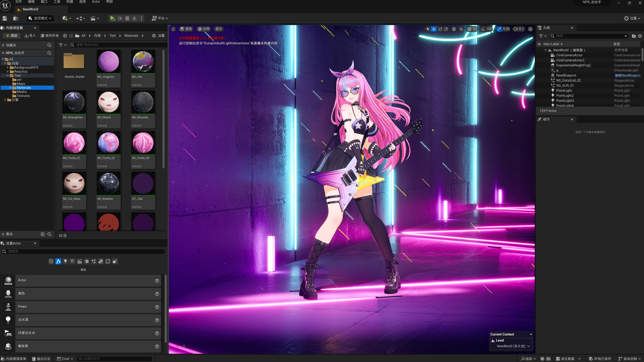
Task: Click the 编辑NewBlueprint link in outliner
Action: point(627,75)
